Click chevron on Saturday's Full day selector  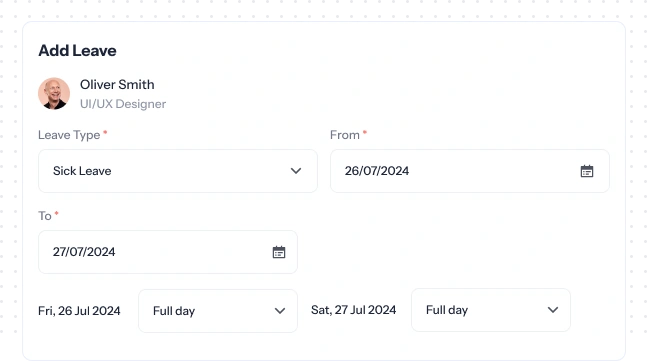pos(553,310)
